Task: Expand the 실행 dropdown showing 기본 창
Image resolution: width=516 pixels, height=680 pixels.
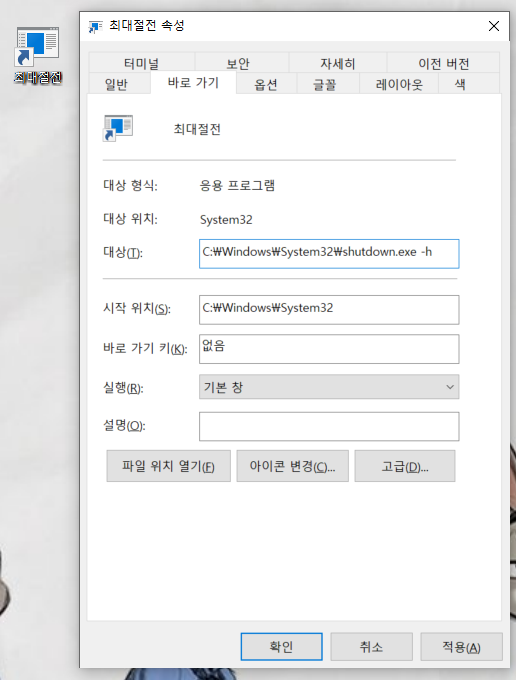Action: (329, 387)
